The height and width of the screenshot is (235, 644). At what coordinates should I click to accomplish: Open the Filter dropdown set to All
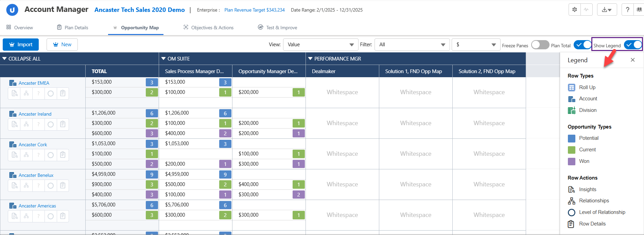coord(412,45)
